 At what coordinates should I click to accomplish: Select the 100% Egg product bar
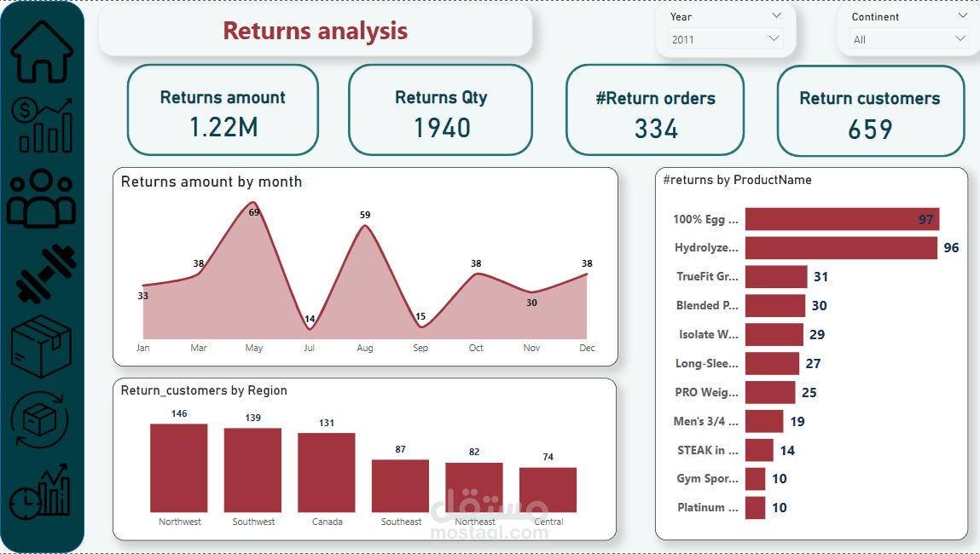[x=842, y=219]
